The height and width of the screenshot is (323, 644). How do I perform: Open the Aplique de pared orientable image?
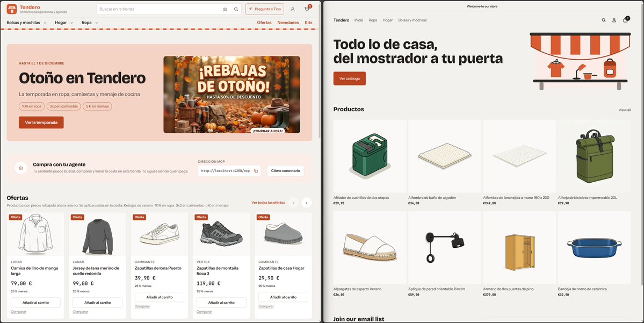(x=444, y=248)
